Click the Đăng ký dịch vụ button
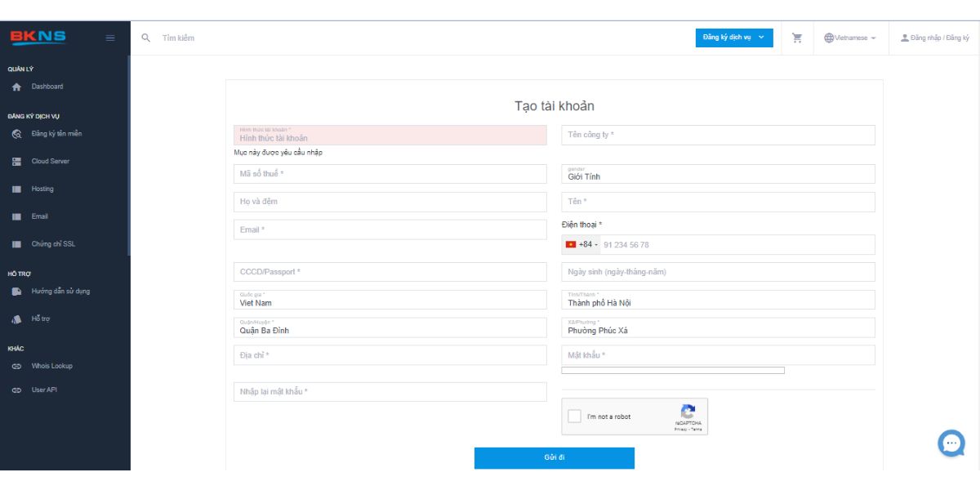Screen dimensions: 980x490 (733, 38)
